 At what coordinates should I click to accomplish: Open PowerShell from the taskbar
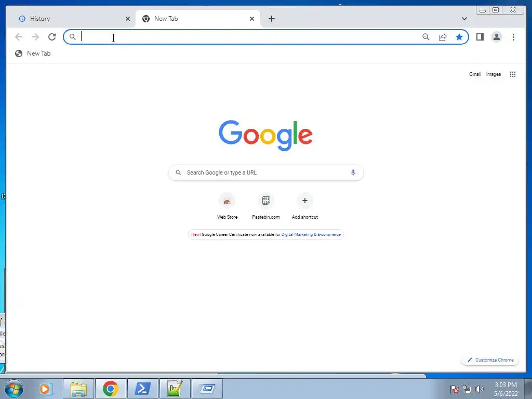tap(142, 389)
